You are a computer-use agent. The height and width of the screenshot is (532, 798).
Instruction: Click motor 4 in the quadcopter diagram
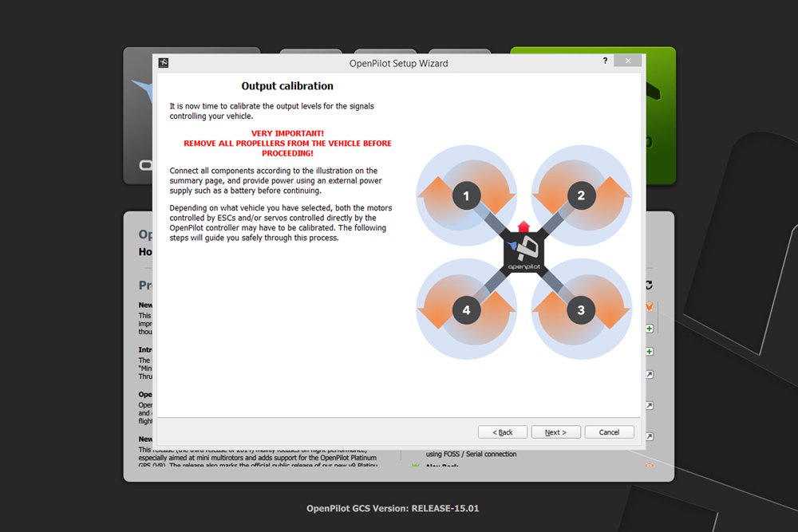click(x=466, y=309)
